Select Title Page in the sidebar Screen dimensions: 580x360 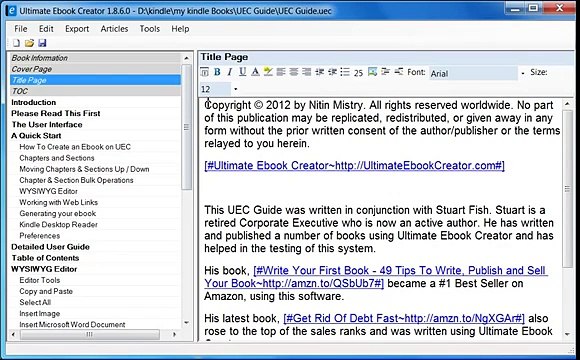coord(95,80)
